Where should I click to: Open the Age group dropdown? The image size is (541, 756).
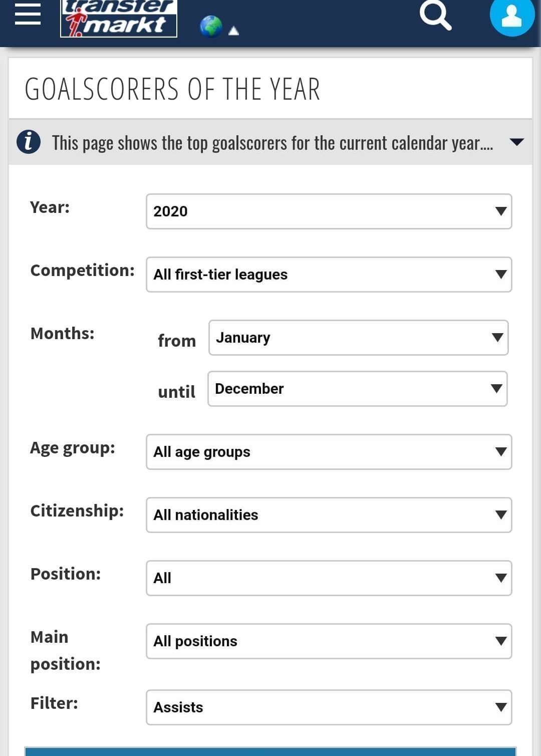click(329, 452)
